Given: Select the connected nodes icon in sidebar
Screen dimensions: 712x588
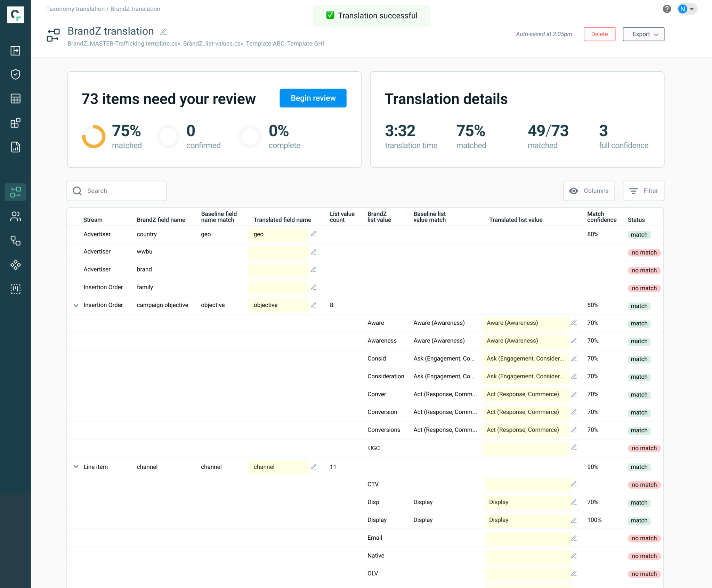Looking at the screenshot, I should [x=15, y=241].
